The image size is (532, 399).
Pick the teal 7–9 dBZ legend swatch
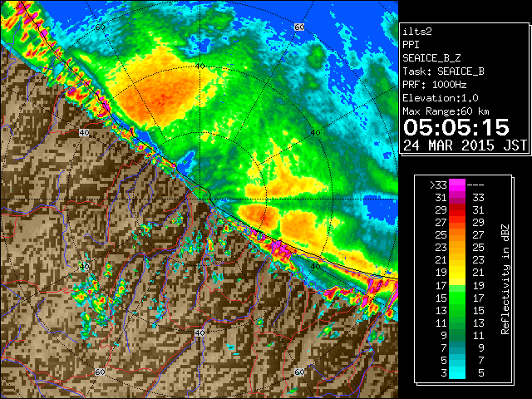click(x=457, y=347)
